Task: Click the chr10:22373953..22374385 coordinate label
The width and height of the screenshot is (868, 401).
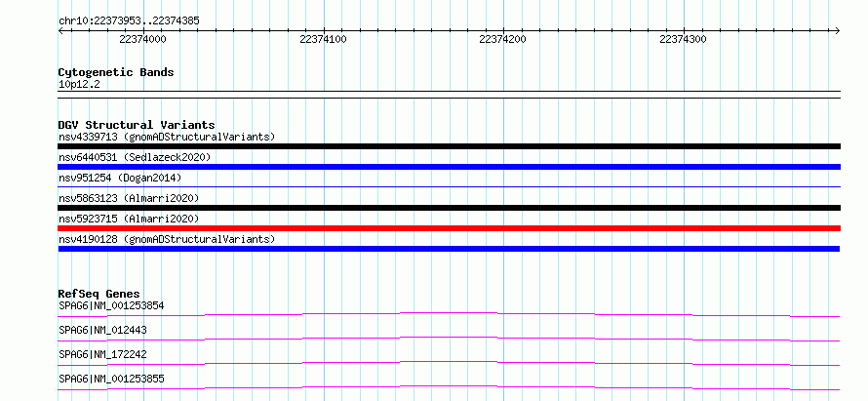Action: [x=129, y=21]
